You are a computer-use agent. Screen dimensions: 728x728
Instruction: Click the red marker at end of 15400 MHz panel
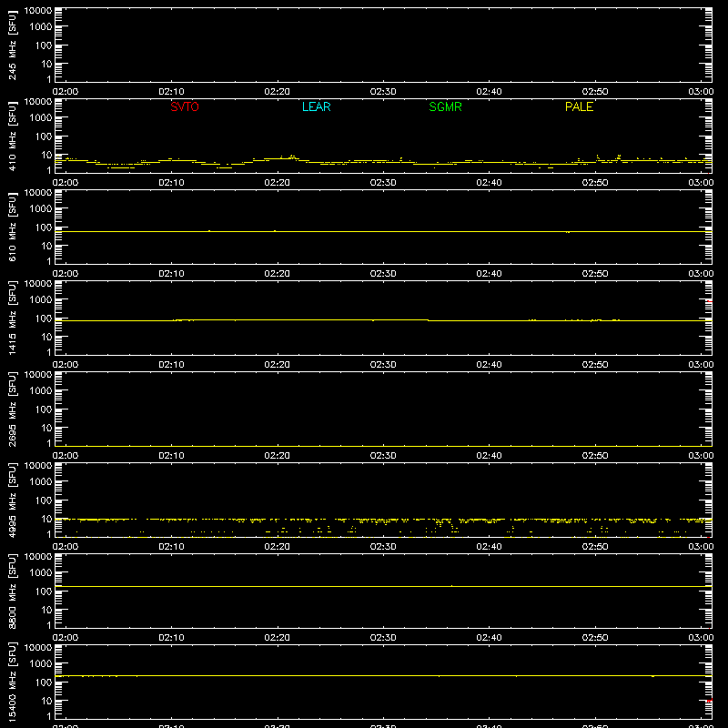pyautogui.click(x=710, y=700)
